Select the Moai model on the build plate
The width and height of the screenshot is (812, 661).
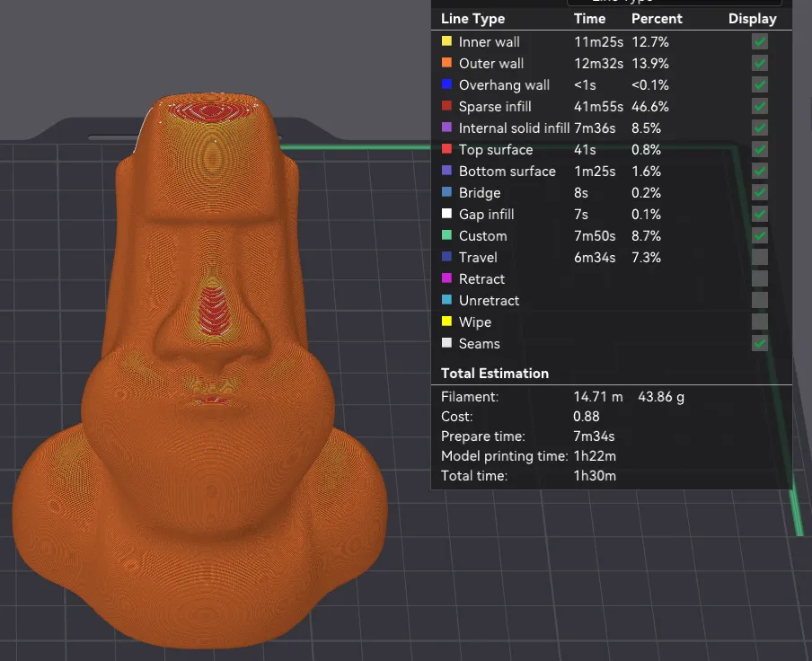(207, 359)
